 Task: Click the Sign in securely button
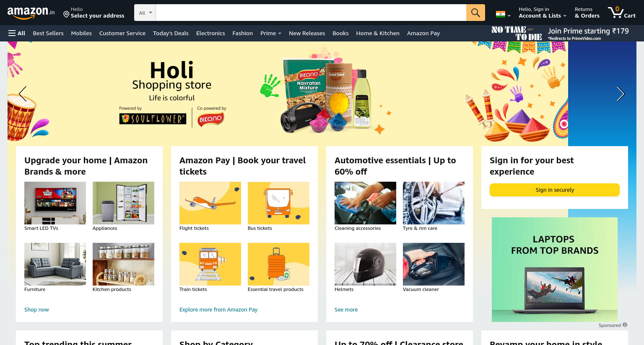point(554,190)
